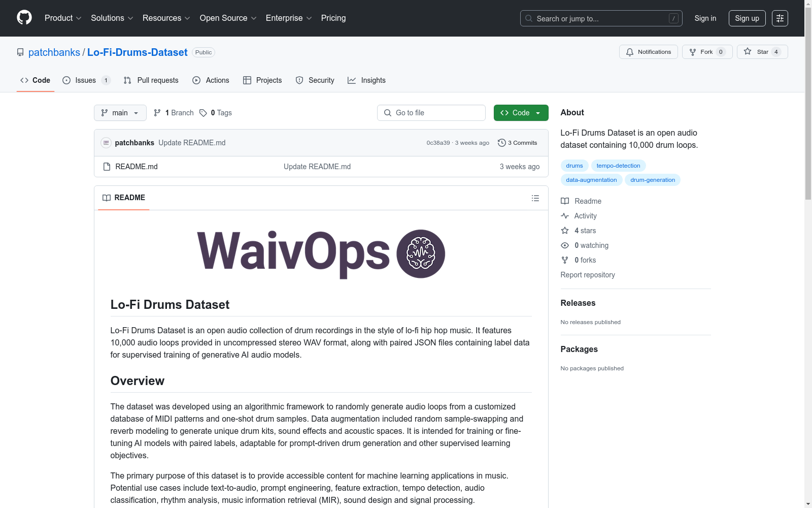
Task: Expand the Resources menu
Action: coord(166,18)
